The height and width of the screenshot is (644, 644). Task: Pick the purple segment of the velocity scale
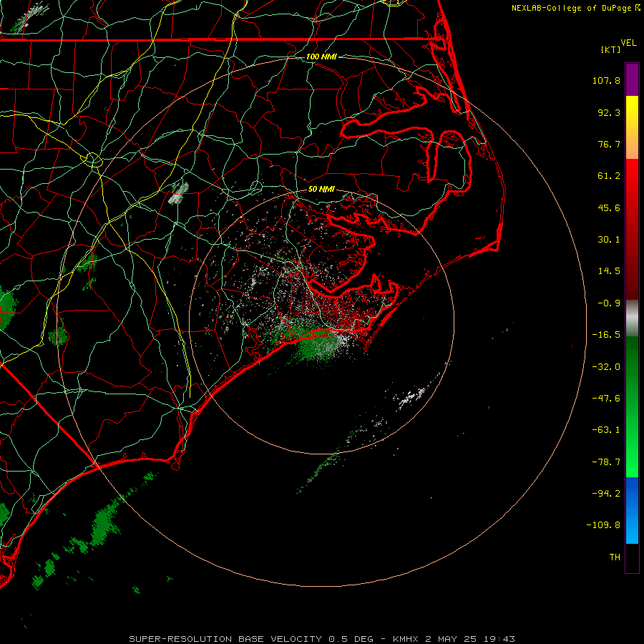(x=632, y=79)
